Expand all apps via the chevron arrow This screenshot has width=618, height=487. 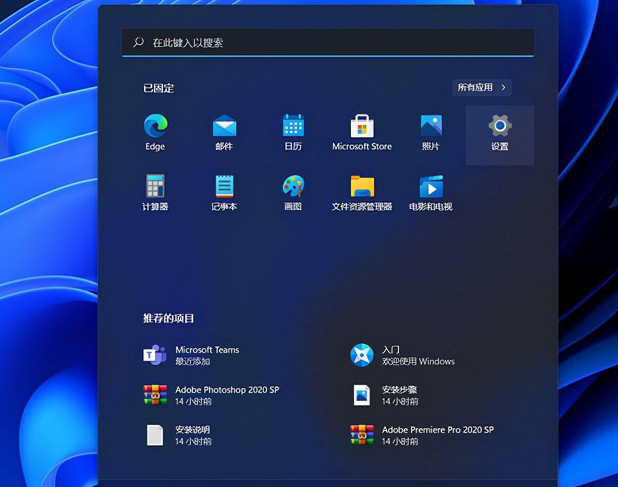504,88
